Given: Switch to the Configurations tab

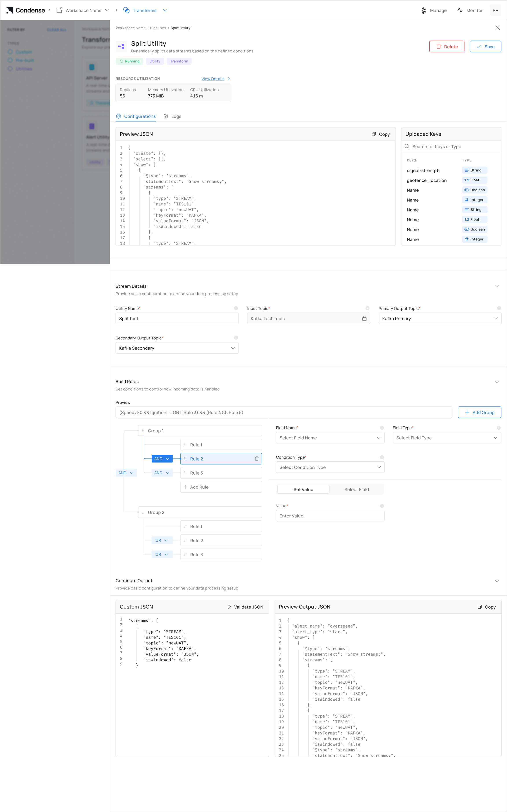Looking at the screenshot, I should pos(136,116).
